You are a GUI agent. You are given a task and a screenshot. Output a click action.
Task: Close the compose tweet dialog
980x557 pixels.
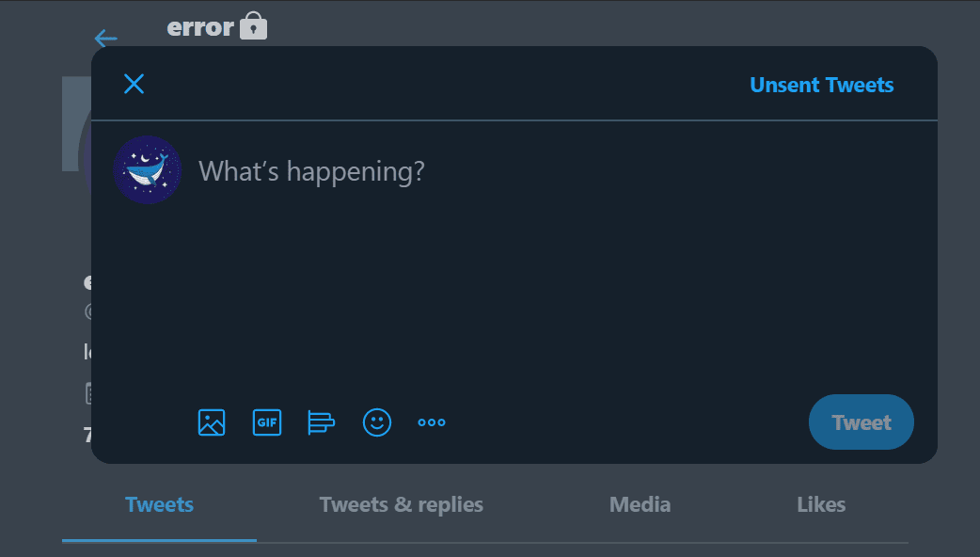click(x=134, y=84)
